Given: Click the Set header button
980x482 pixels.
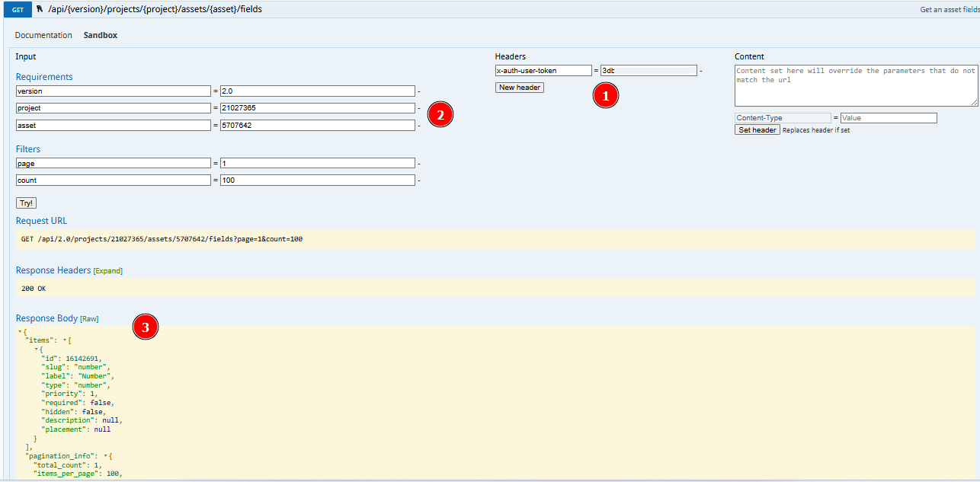Looking at the screenshot, I should (x=757, y=130).
